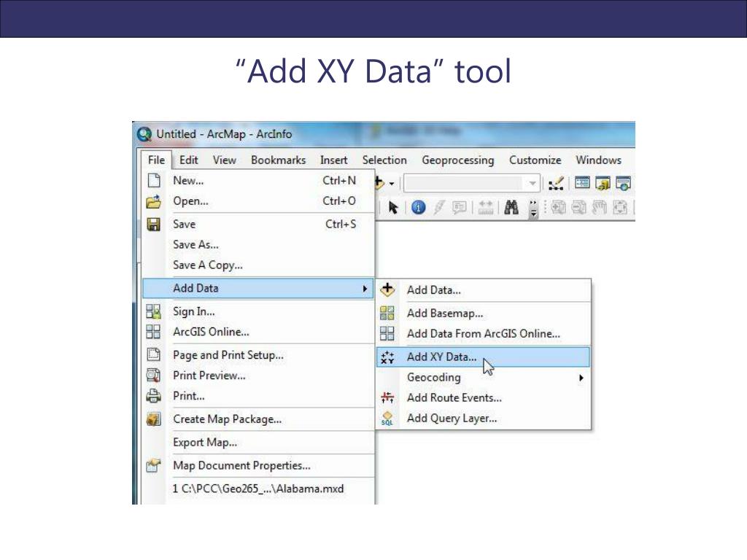
Task: Click the Page and Print Setup icon
Action: [x=153, y=355]
